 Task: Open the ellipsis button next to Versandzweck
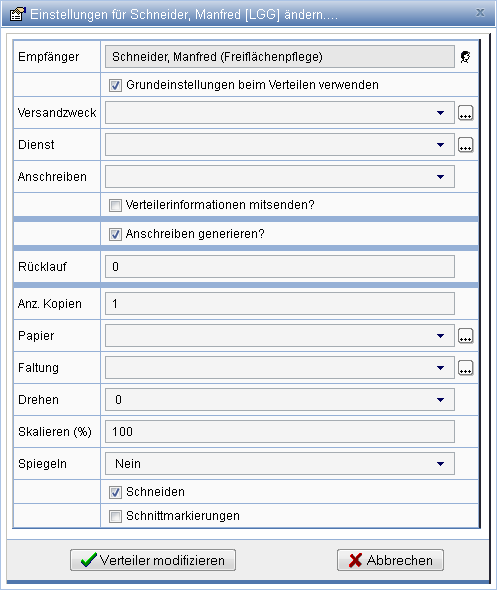click(465, 113)
